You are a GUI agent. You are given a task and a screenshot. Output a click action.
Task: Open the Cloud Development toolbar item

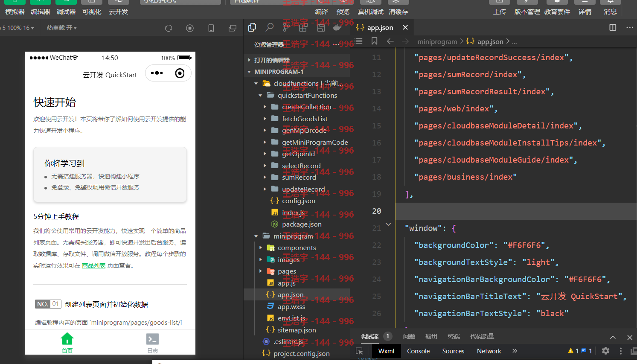118,12
